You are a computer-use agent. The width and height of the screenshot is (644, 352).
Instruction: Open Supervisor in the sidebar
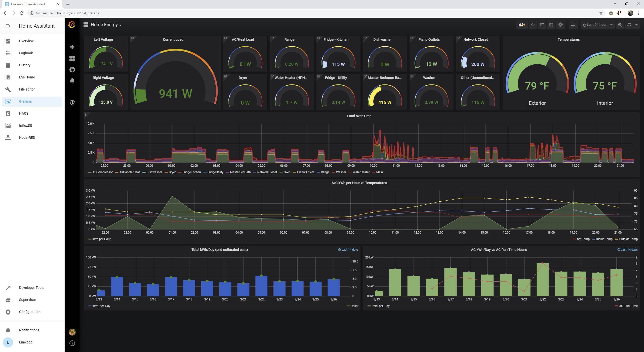coord(32,300)
